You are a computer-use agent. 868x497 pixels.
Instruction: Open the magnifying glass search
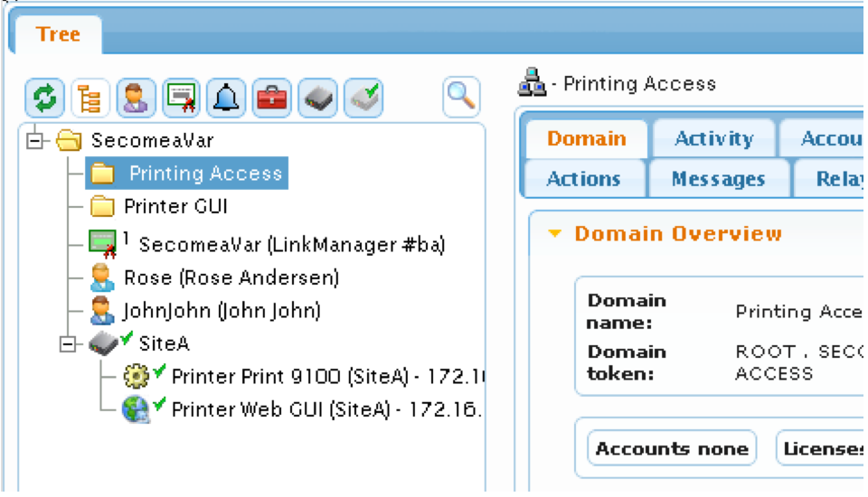click(461, 97)
